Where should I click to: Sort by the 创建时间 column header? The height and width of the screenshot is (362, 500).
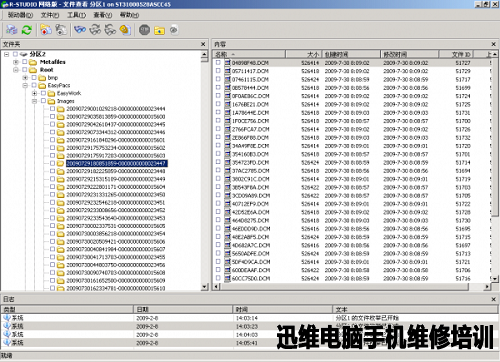tap(351, 54)
